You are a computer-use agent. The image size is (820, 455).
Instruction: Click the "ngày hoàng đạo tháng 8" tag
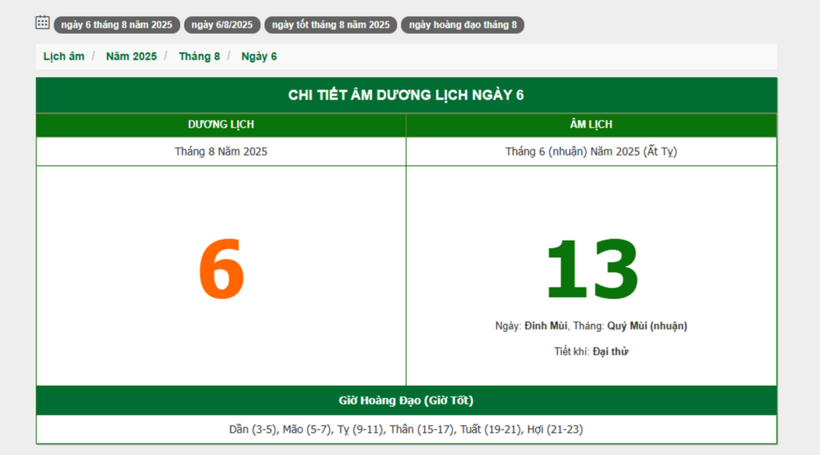point(462,25)
